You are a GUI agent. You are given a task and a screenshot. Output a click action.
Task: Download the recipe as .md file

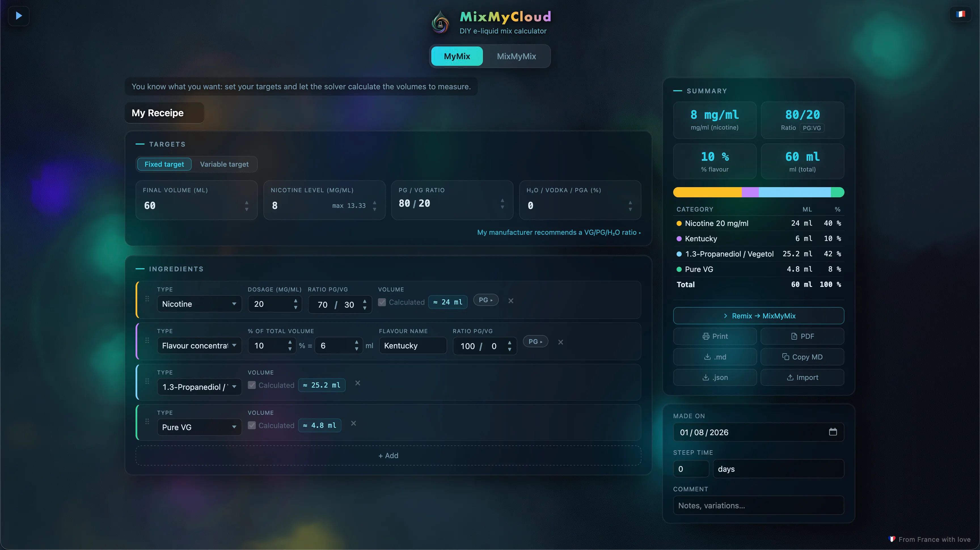point(715,357)
